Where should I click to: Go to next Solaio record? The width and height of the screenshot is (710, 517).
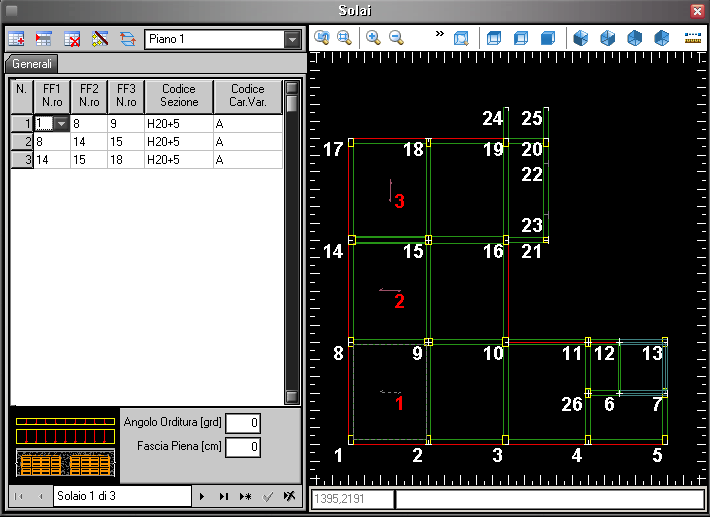(202, 496)
